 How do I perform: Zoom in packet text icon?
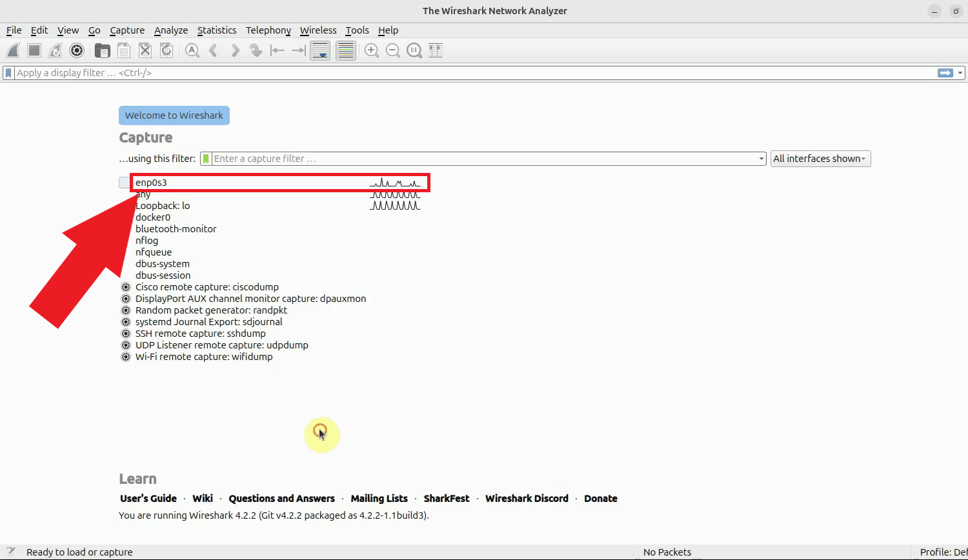point(372,50)
